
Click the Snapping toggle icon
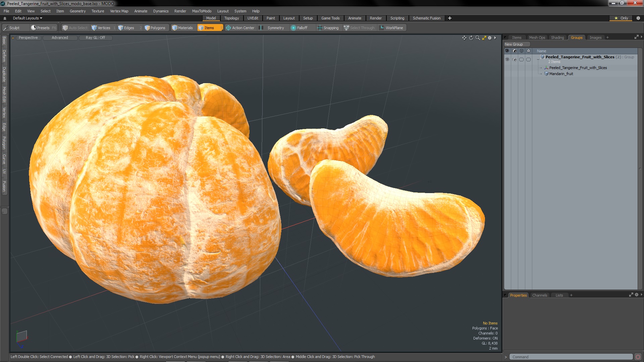tap(320, 28)
